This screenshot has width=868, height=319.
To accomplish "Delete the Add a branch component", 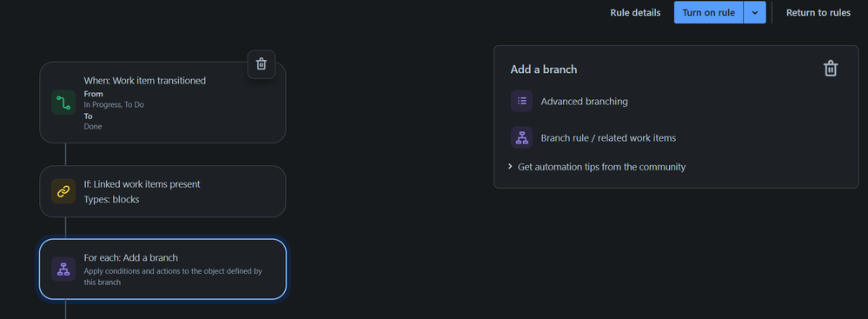I will click(831, 70).
